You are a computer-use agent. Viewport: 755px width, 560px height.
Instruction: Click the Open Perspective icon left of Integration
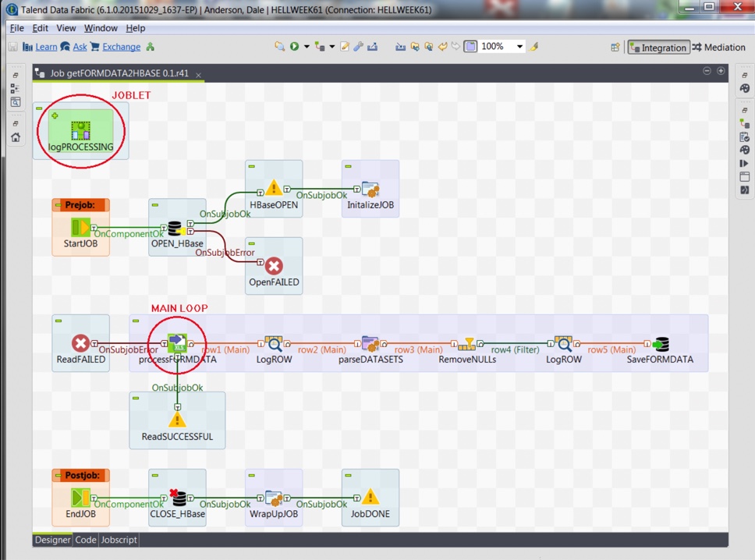pyautogui.click(x=615, y=48)
